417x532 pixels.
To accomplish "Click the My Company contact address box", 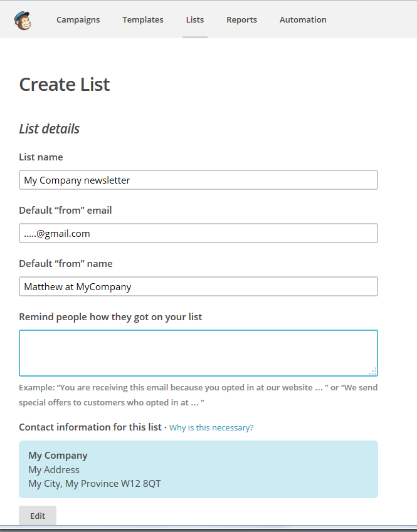I will point(198,469).
